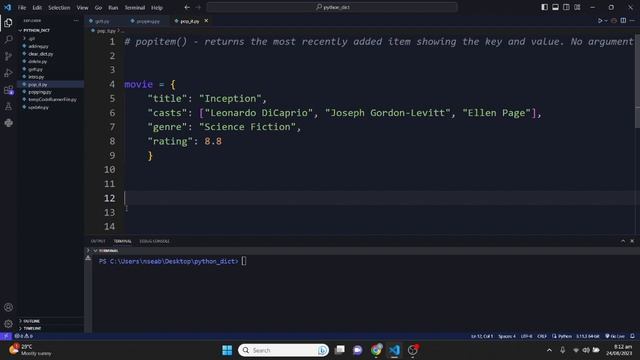
Task: Click the remote window indicator in status bar
Action: tap(5, 336)
